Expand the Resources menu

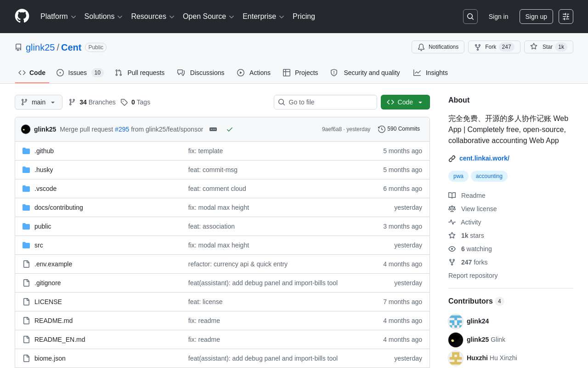coord(153,17)
